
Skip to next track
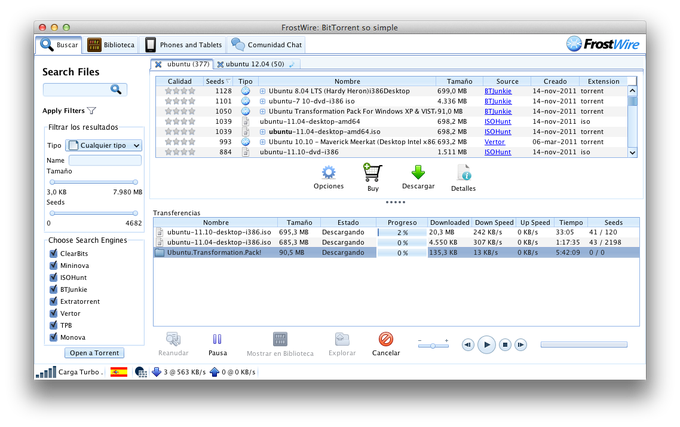tap(521, 345)
